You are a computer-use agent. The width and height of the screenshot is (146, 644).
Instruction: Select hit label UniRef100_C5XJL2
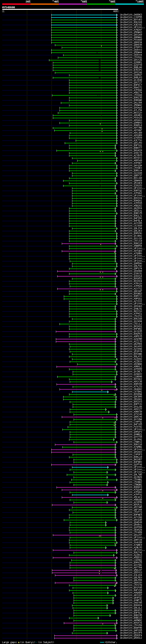click(x=131, y=324)
